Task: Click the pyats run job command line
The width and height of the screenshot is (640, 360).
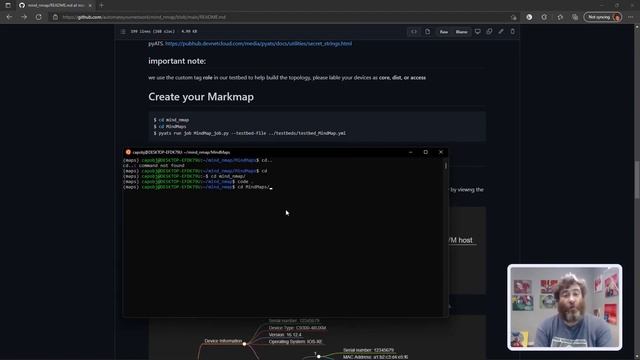Action: (249, 133)
